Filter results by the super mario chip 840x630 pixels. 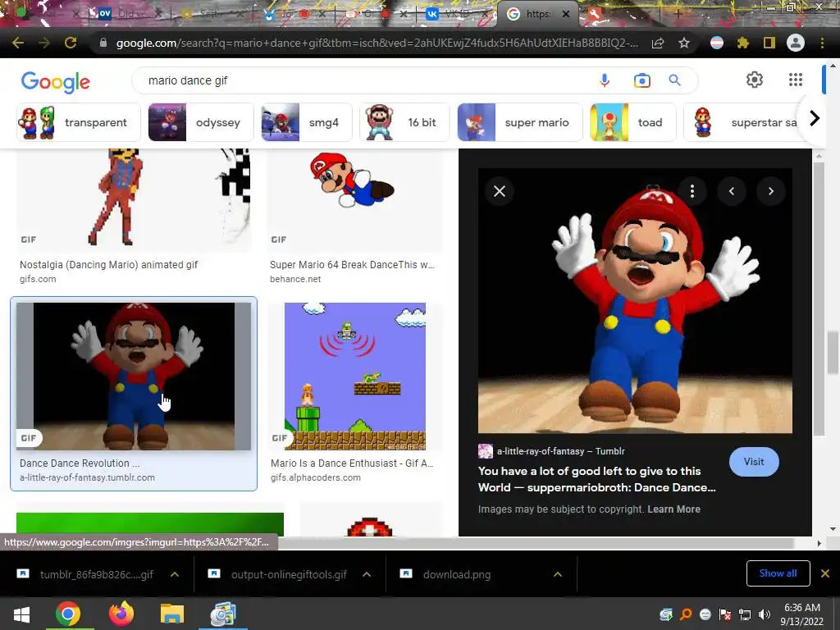tap(519, 122)
